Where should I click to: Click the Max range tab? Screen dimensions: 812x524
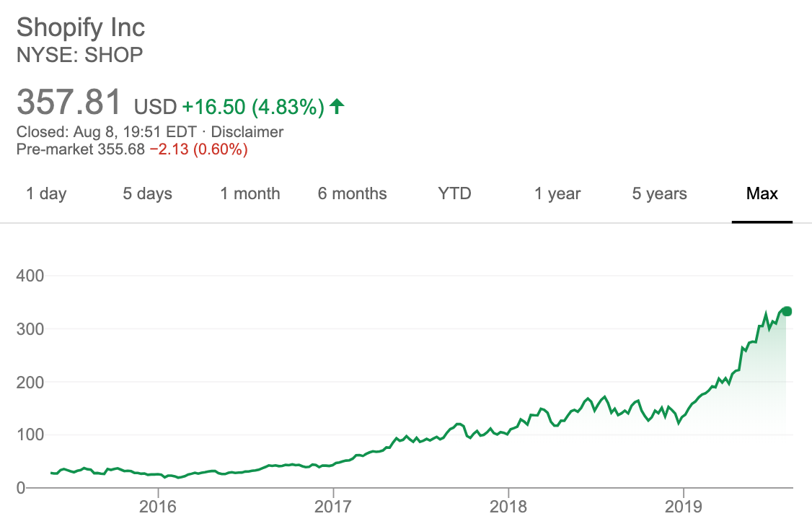coord(762,194)
